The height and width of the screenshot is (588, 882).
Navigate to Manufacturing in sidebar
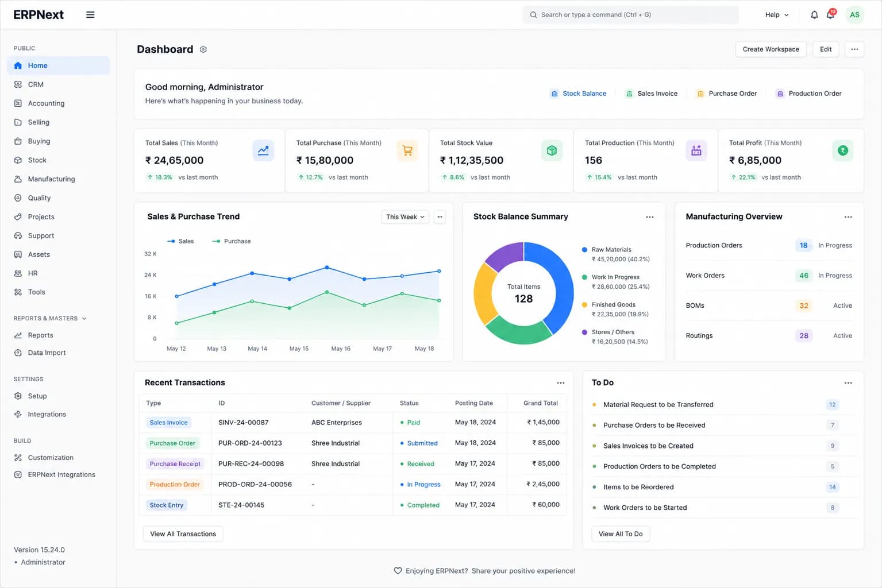pos(59,179)
